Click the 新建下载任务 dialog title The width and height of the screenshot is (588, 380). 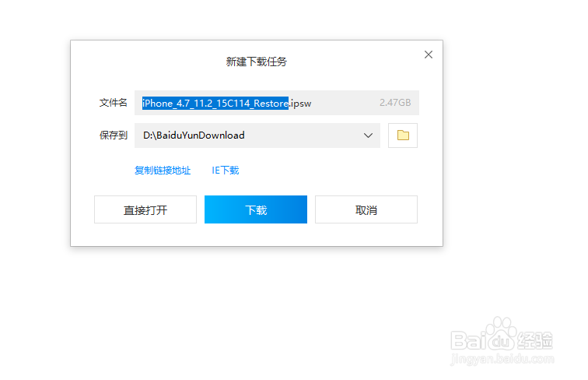click(257, 62)
